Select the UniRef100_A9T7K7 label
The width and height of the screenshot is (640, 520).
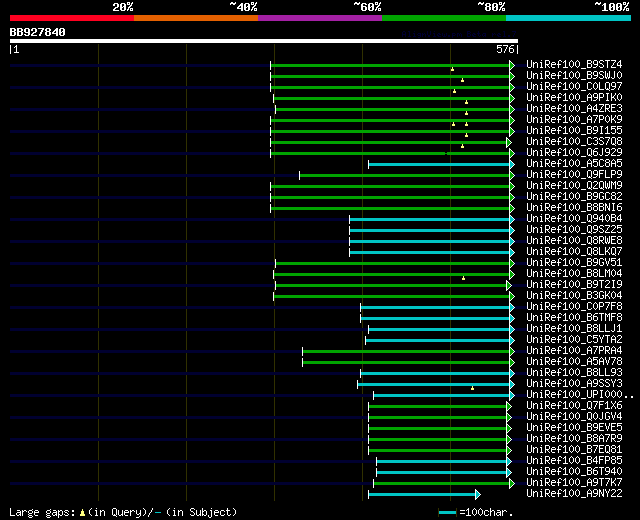point(574,483)
